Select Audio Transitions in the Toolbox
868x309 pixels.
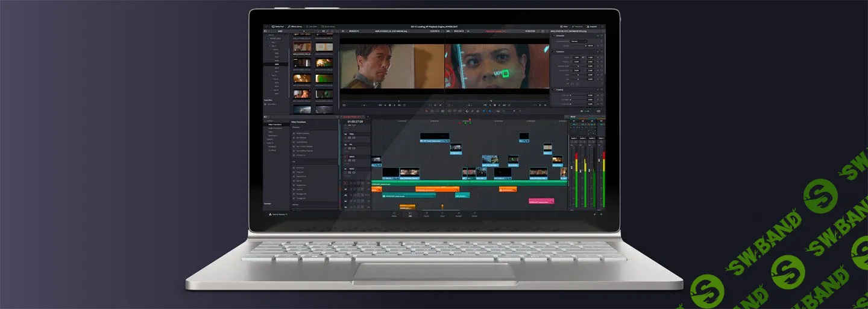point(276,128)
